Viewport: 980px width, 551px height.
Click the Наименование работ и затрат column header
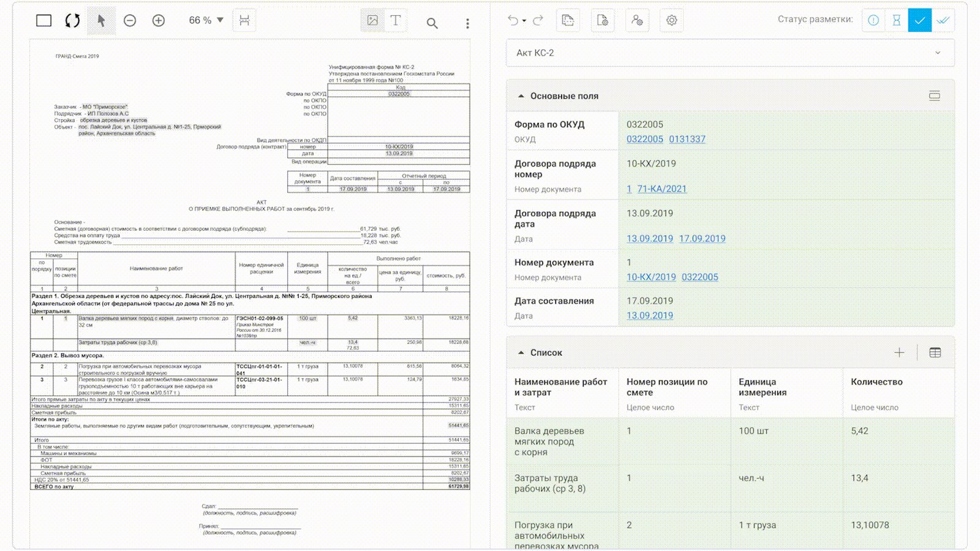[x=562, y=393]
